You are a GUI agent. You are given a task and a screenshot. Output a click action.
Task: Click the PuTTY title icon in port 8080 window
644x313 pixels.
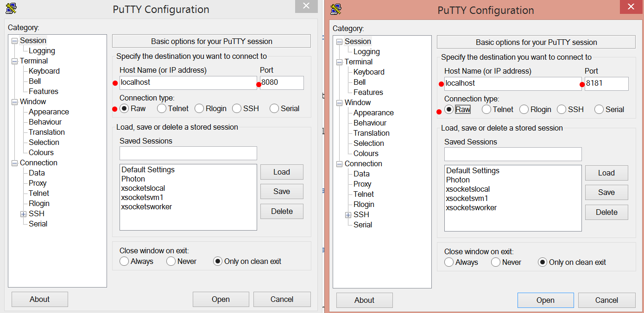click(11, 8)
